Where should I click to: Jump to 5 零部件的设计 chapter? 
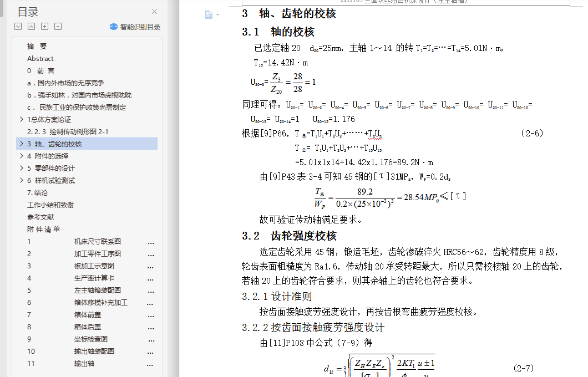(50, 168)
